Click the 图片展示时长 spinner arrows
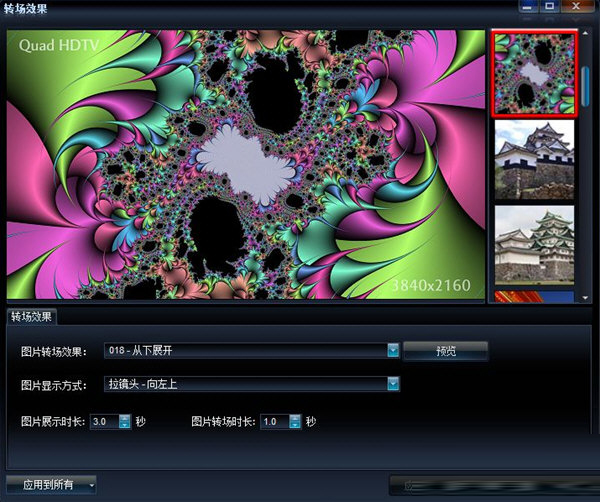This screenshot has height=502, width=600. pyautogui.click(x=125, y=422)
